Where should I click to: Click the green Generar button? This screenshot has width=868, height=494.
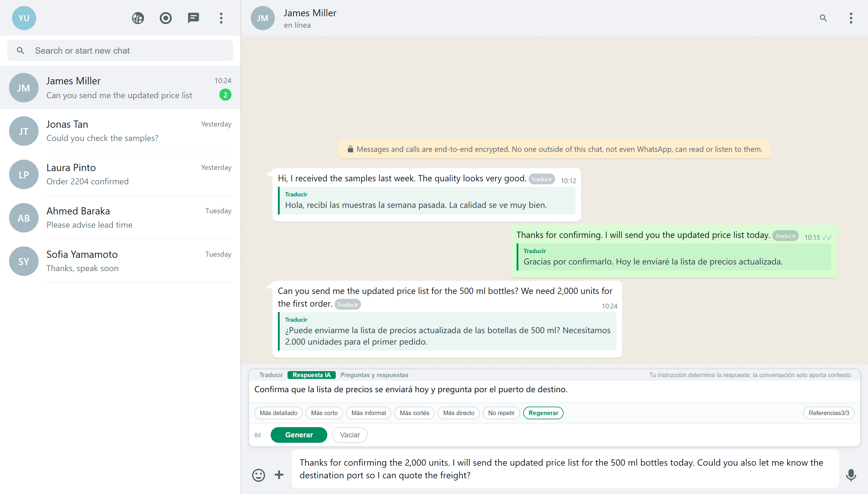pyautogui.click(x=299, y=435)
